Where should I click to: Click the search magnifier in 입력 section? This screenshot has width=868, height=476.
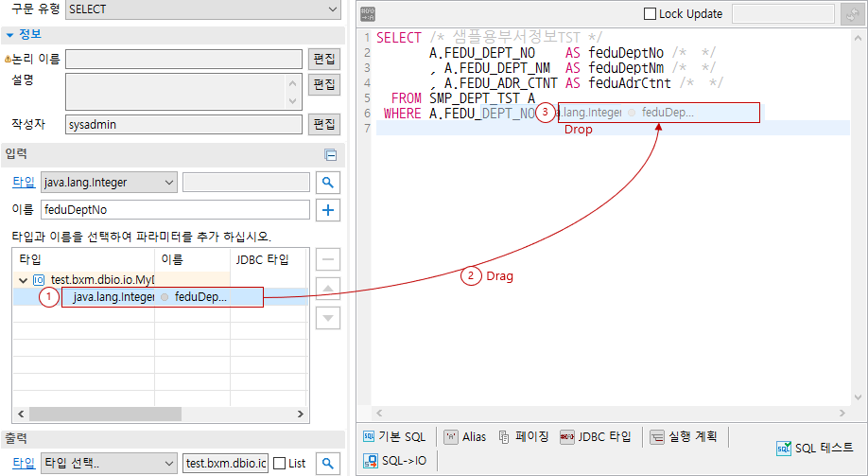coord(328,183)
